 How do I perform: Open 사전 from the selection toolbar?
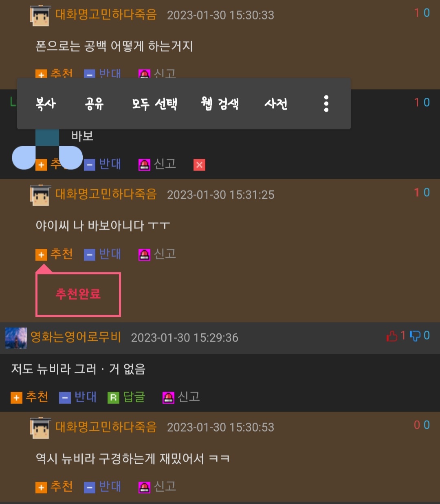pyautogui.click(x=276, y=104)
